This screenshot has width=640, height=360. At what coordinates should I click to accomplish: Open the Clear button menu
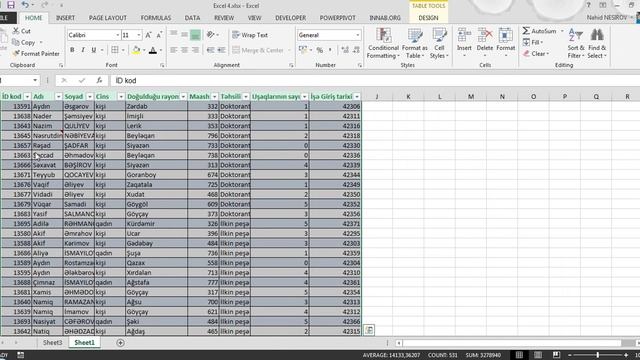[536, 53]
